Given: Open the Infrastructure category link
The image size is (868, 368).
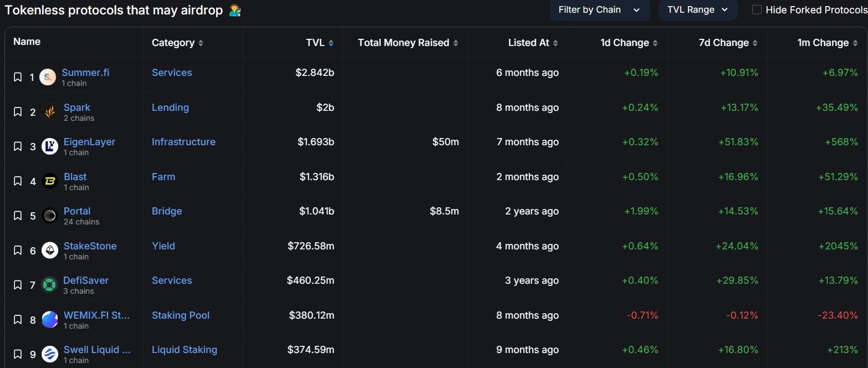Looking at the screenshot, I should (x=183, y=142).
